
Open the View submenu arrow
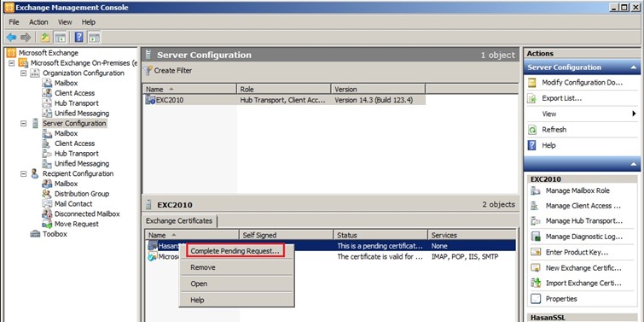(634, 114)
